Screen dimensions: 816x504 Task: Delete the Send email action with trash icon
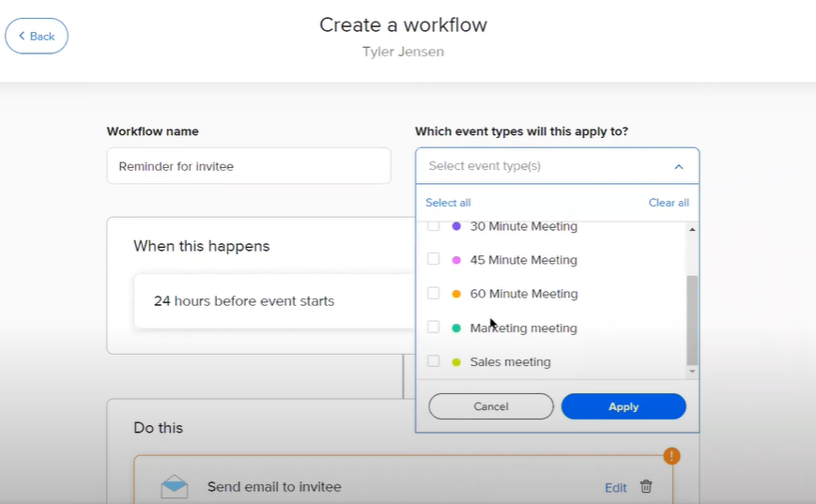[x=646, y=486]
